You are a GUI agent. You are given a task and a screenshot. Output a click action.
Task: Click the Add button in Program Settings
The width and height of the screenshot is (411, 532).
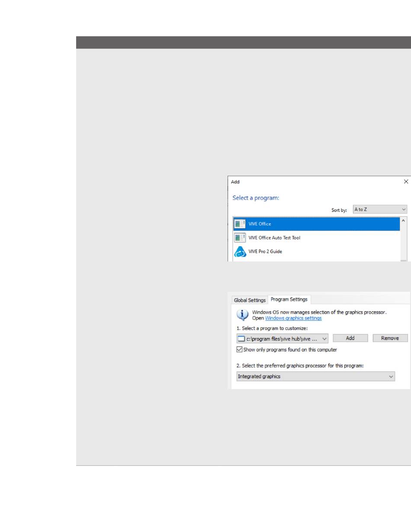(350, 338)
